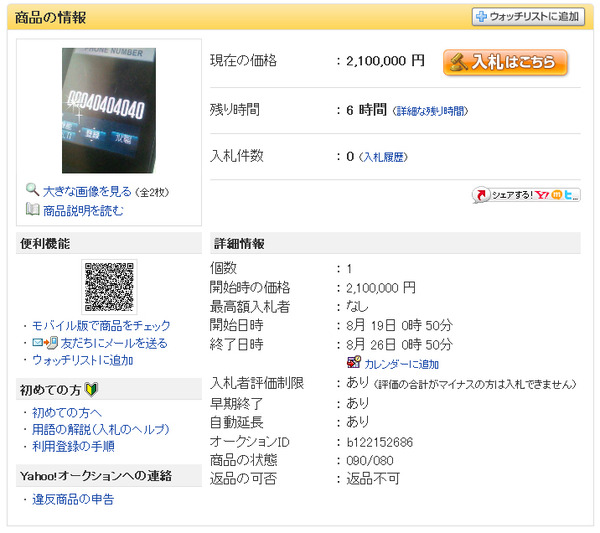Viewport: 600px width, 533px height.
Task: Click the plus icon on watchlist button
Action: click(x=481, y=16)
